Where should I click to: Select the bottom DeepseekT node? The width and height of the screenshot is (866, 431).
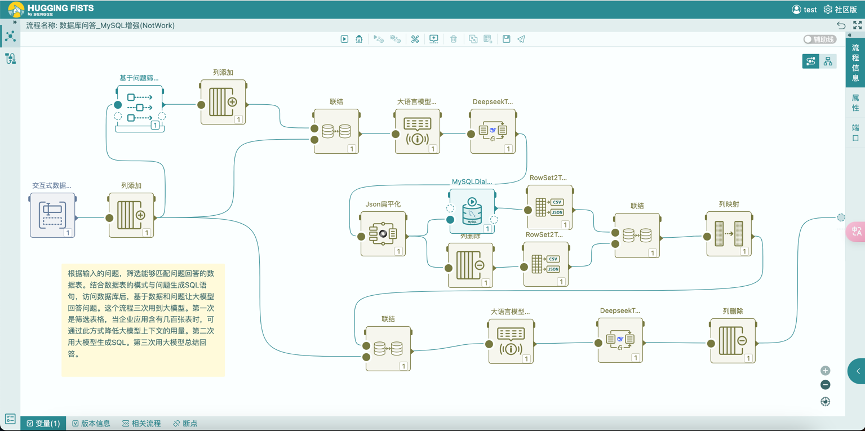coord(620,340)
